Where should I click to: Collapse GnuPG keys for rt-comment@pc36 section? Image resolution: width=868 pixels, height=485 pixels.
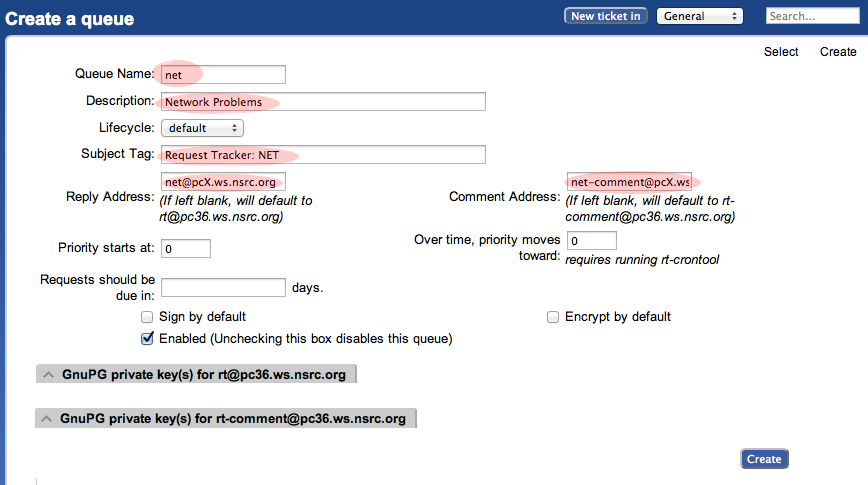click(x=48, y=419)
